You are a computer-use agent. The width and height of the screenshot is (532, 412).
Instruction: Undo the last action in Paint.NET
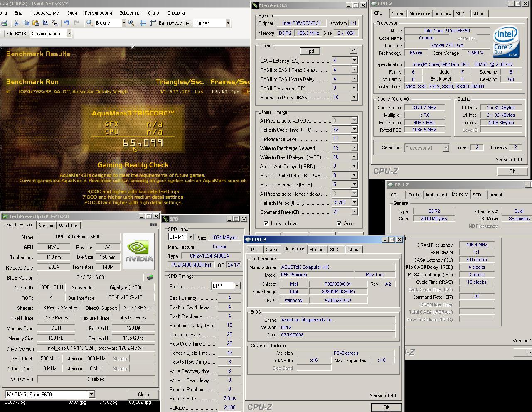(66, 23)
